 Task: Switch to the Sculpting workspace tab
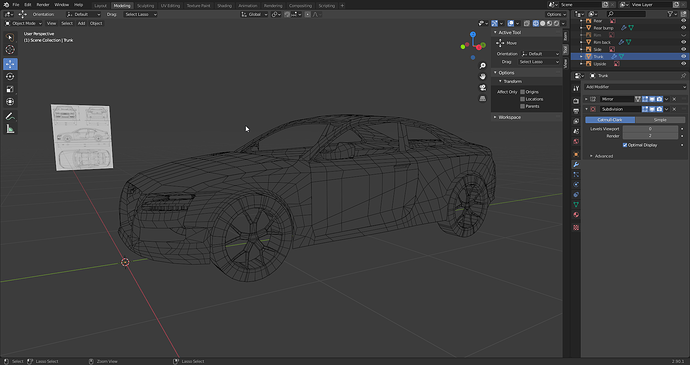pyautogui.click(x=145, y=6)
